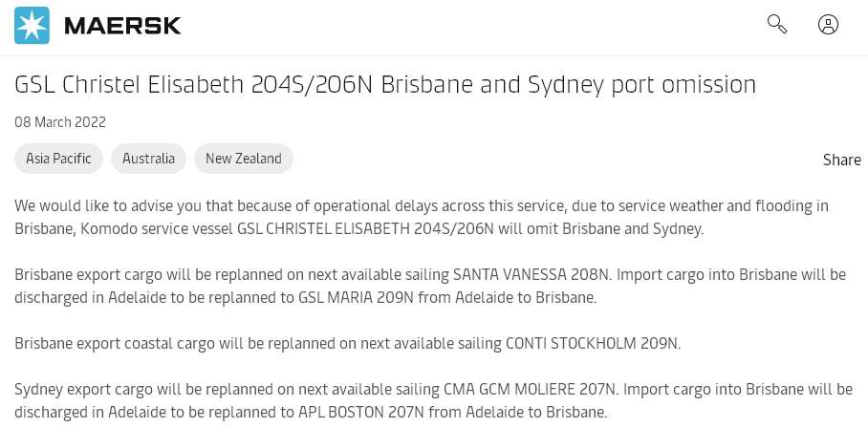The image size is (868, 428).
Task: Select the Australia tag
Action: click(148, 159)
